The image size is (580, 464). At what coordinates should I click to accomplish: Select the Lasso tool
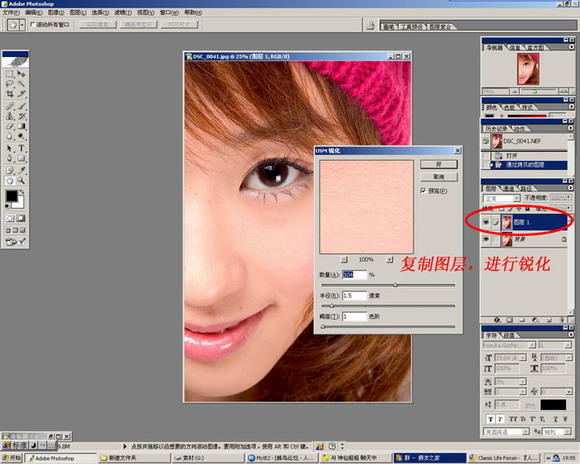pyautogui.click(x=10, y=84)
